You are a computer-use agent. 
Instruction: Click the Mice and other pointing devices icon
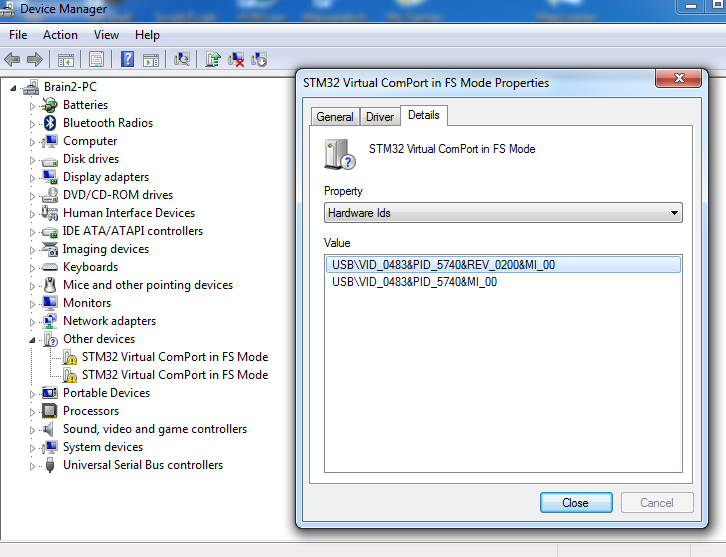50,285
